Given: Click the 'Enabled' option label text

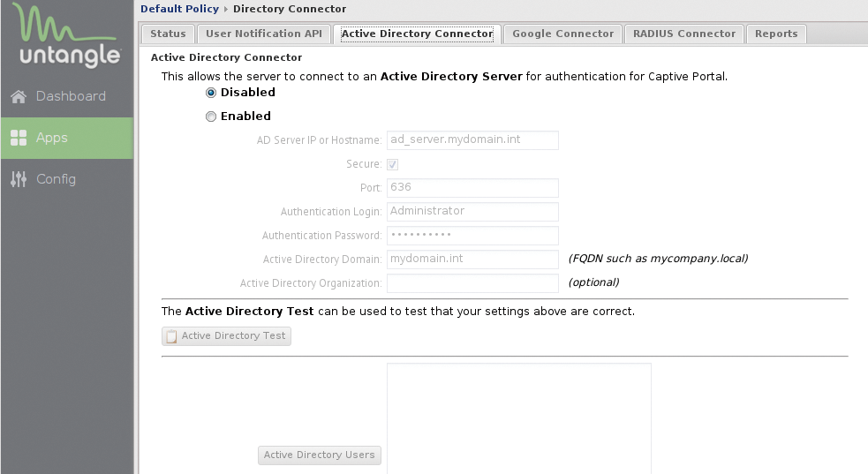Looking at the screenshot, I should click(245, 117).
